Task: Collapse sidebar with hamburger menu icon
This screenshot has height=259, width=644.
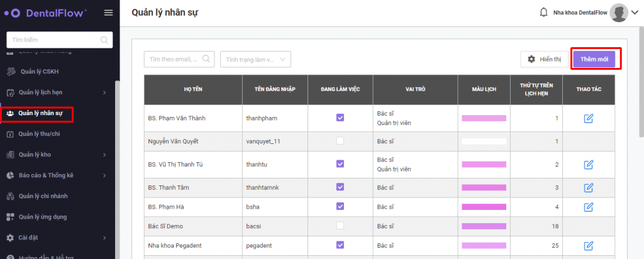Action: pos(108,13)
